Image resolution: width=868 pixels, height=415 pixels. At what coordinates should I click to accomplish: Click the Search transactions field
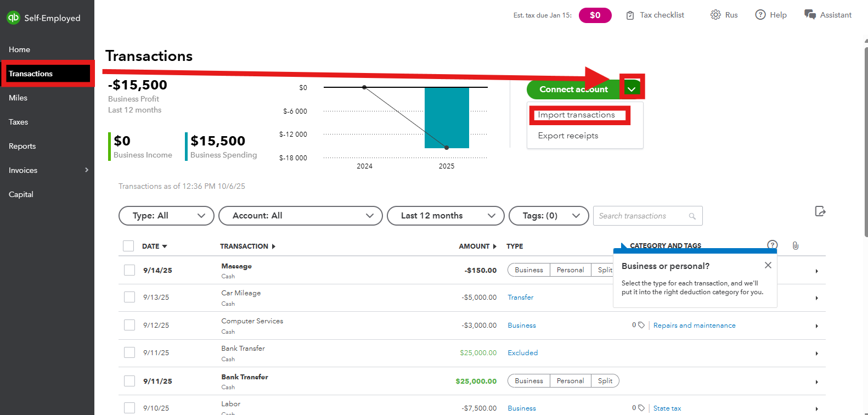click(x=642, y=216)
